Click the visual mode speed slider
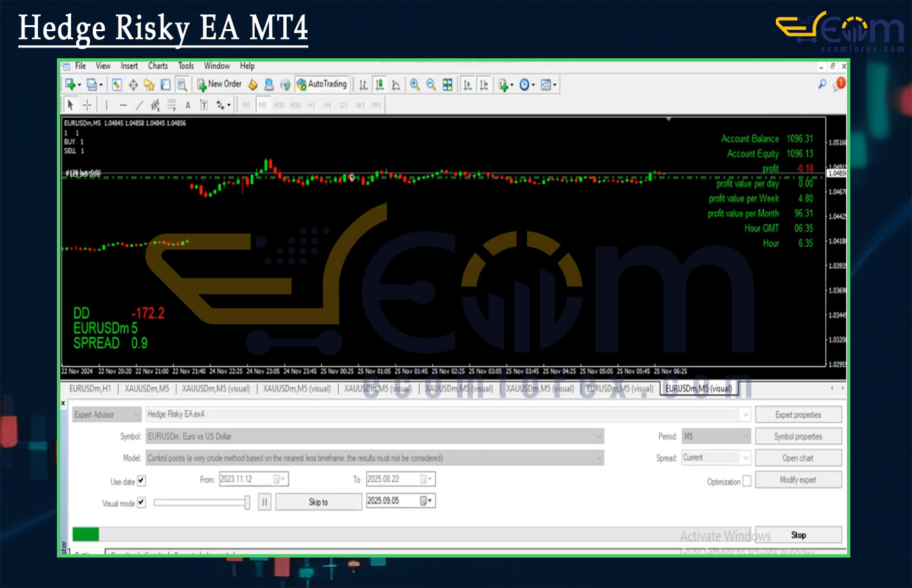This screenshot has height=588, width=912. click(201, 502)
